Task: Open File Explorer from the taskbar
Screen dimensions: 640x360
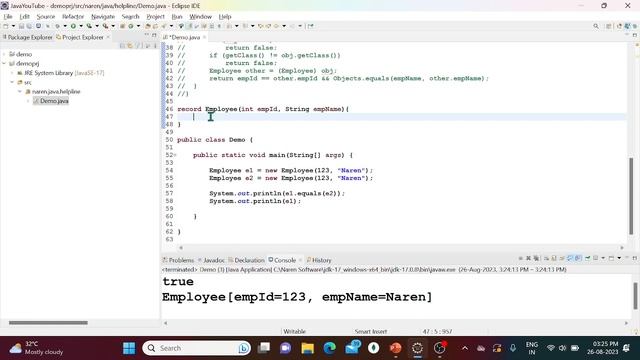Action: tap(307, 348)
